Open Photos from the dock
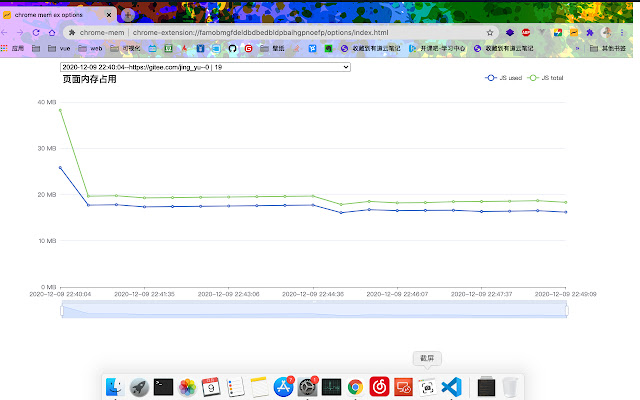Screen dimensions: 640x400 (187, 387)
